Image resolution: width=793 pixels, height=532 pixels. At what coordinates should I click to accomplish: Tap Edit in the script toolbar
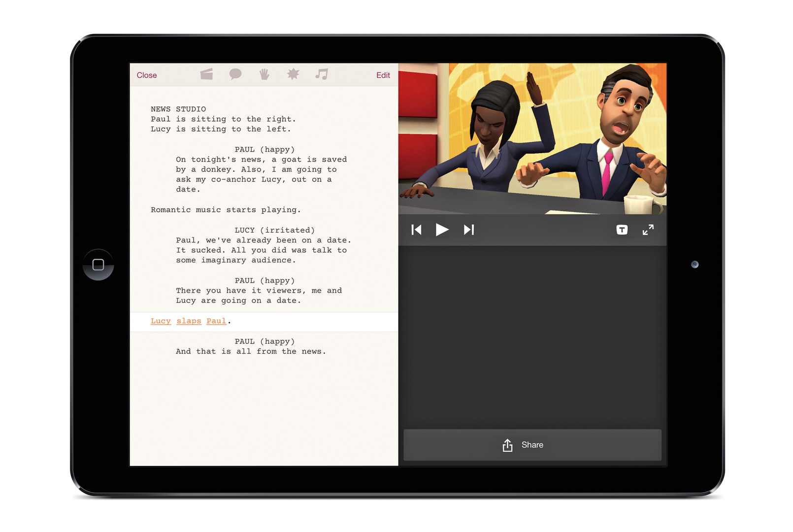pyautogui.click(x=383, y=75)
